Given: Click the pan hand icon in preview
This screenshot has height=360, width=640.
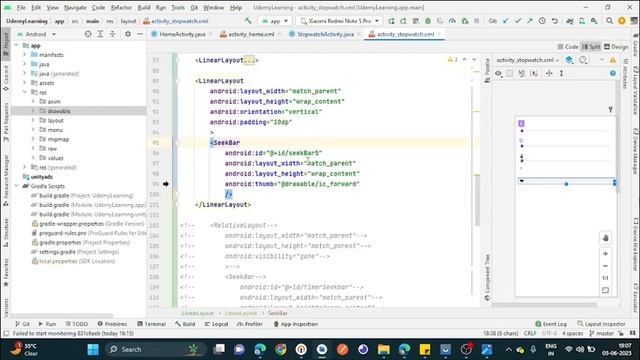Looking at the screenshot, I should click(x=605, y=238).
